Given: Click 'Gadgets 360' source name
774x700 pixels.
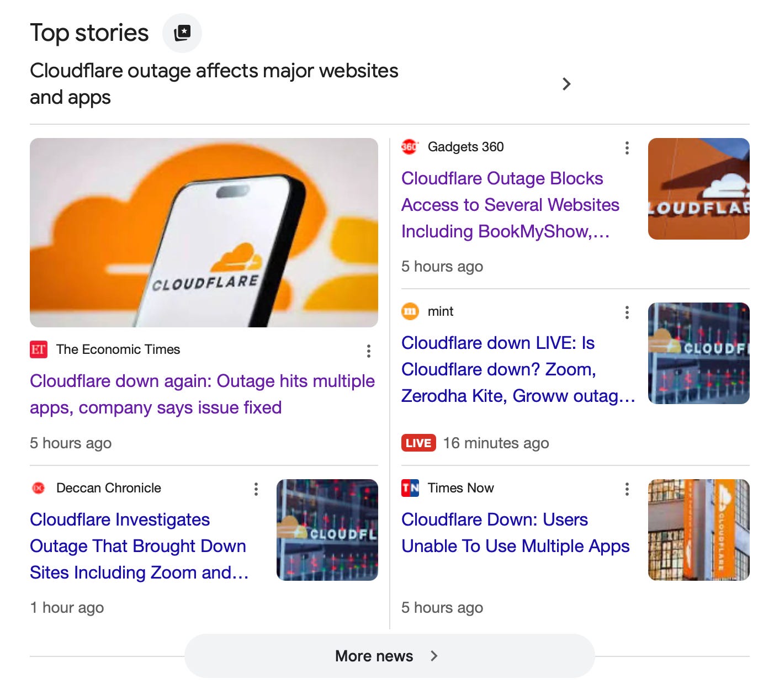Looking at the screenshot, I should pos(466,147).
